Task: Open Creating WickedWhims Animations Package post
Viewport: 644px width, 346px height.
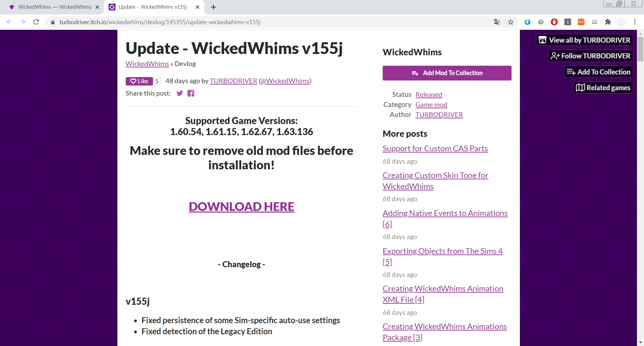Action: pos(445,332)
